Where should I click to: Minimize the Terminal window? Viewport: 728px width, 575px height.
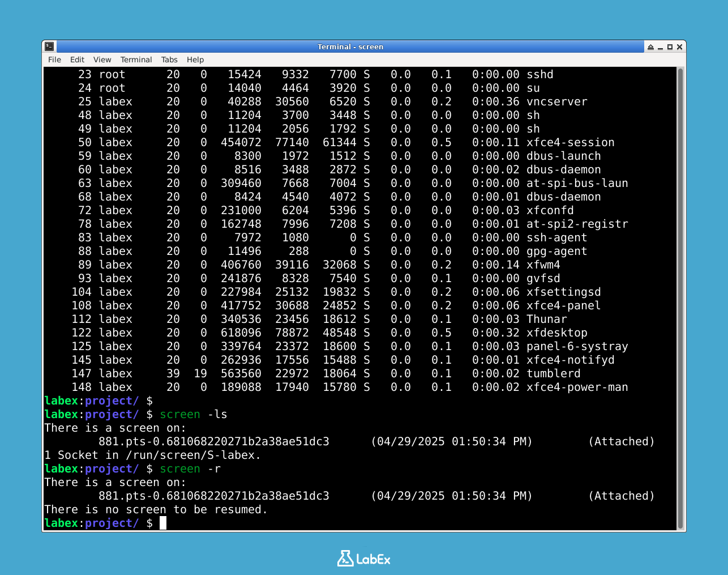[660, 47]
